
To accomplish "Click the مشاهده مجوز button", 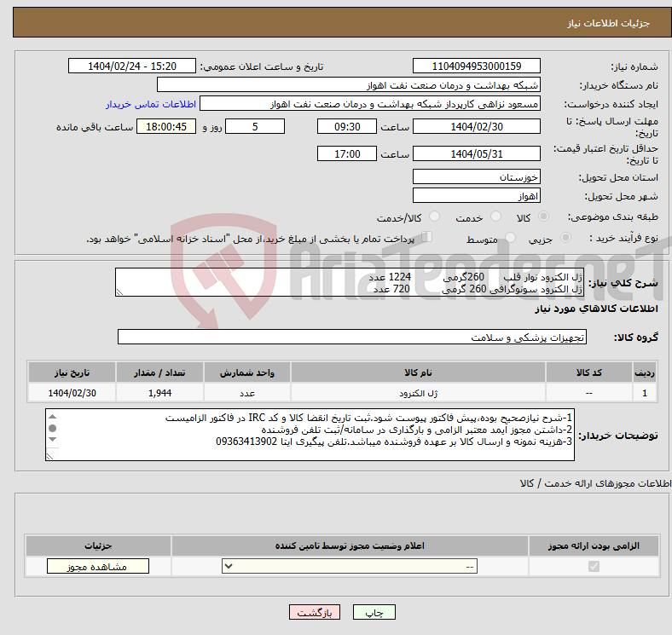I will [97, 567].
